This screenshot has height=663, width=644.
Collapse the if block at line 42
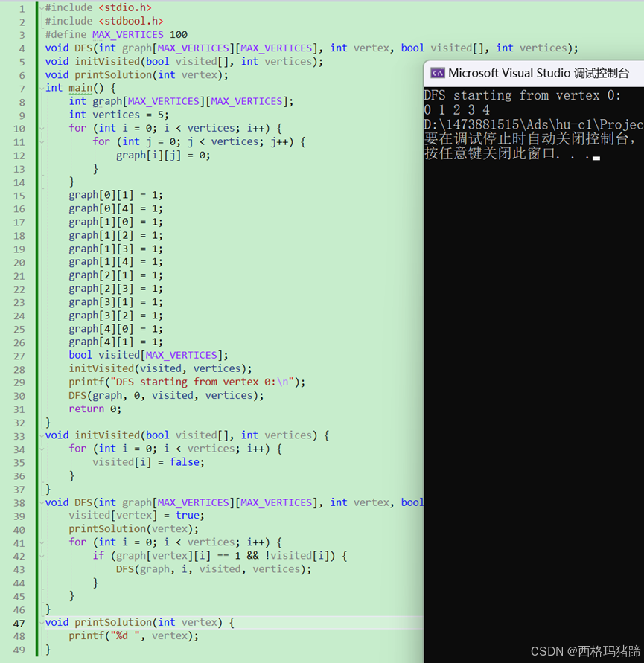pos(42,556)
